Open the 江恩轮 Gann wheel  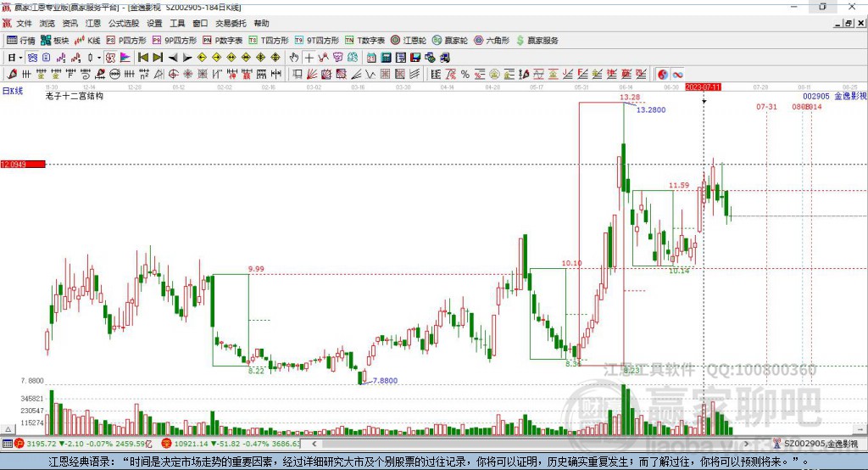pos(409,41)
